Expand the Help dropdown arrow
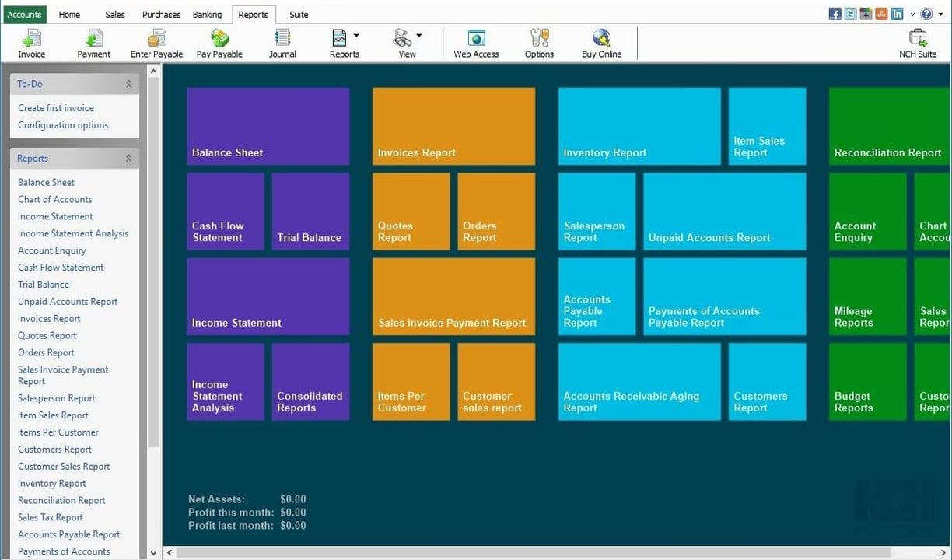This screenshot has height=560, width=952. point(939,14)
